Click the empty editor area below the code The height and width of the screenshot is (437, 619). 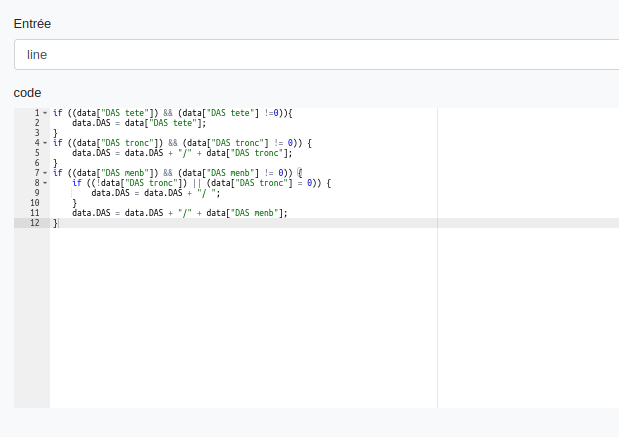240,320
